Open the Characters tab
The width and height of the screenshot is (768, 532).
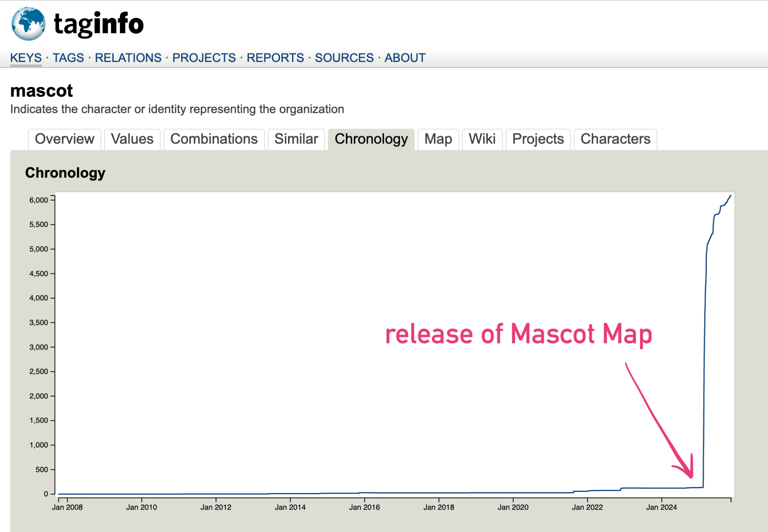pos(615,139)
